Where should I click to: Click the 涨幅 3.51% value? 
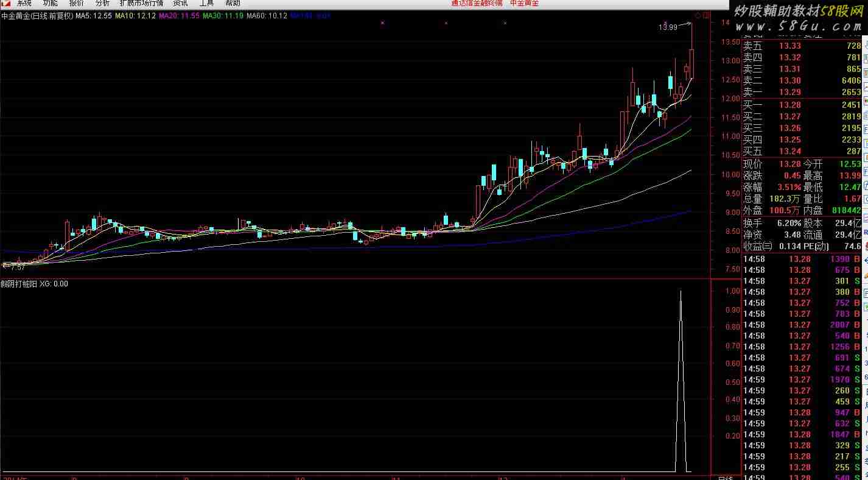pyautogui.click(x=789, y=187)
